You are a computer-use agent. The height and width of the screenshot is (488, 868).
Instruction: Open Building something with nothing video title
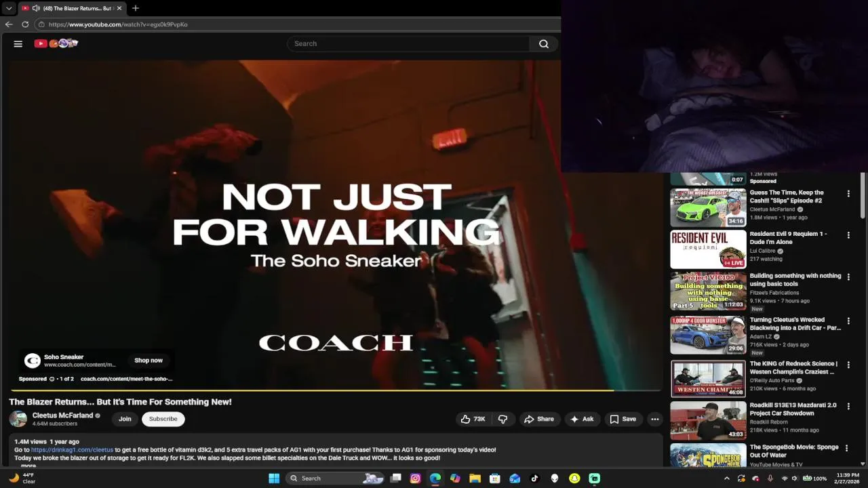click(795, 280)
